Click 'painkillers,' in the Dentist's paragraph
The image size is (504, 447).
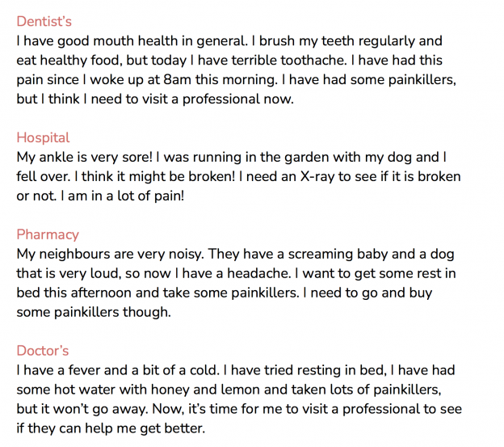point(422,80)
